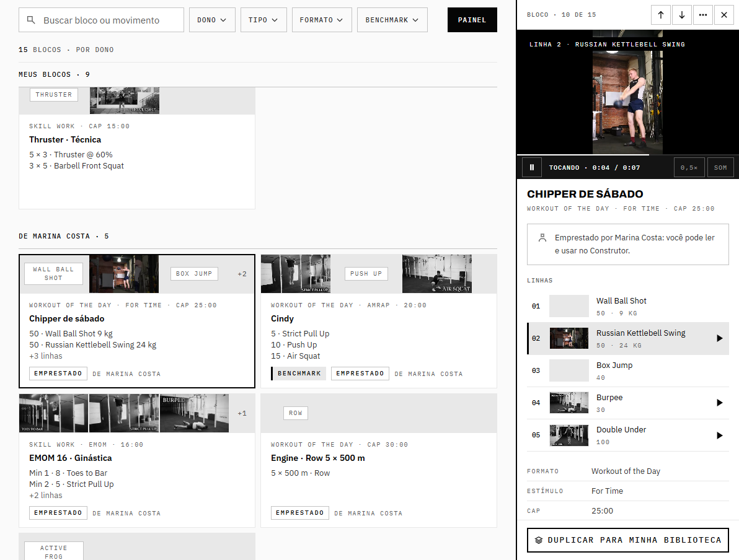Click the '+2 linhas' text on EMOM card
Viewport: 739px width, 560px height.
(x=46, y=496)
